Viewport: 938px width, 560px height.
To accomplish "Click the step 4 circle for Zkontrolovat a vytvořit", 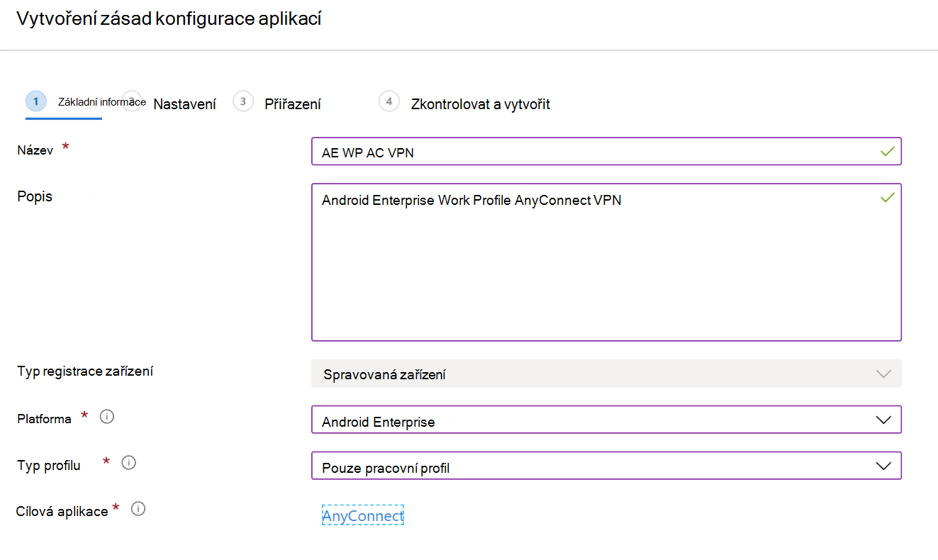I will tap(389, 101).
